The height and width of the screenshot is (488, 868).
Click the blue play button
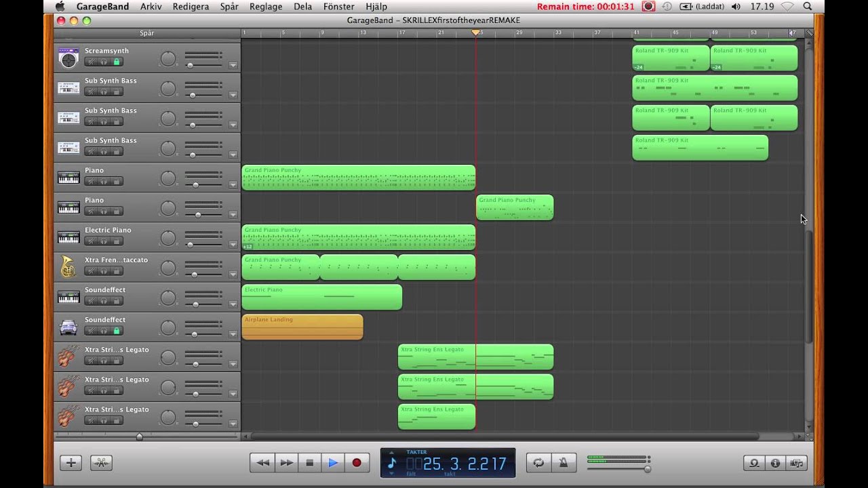coord(333,463)
